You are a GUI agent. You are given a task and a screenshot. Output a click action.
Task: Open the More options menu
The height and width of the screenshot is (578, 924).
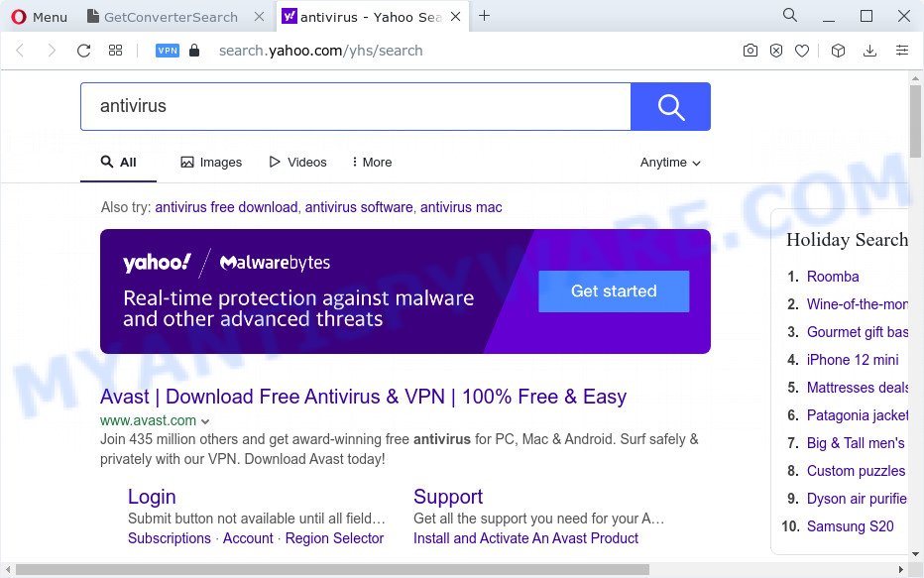(x=372, y=162)
